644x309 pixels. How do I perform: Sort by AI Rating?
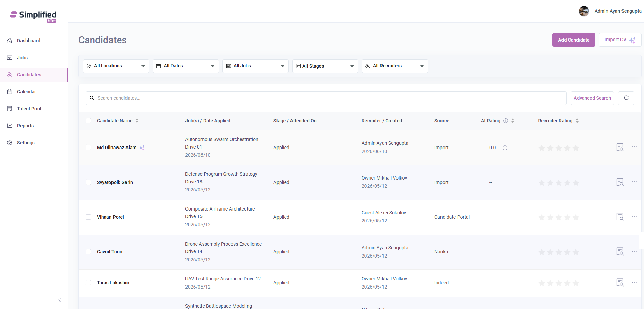(x=513, y=121)
